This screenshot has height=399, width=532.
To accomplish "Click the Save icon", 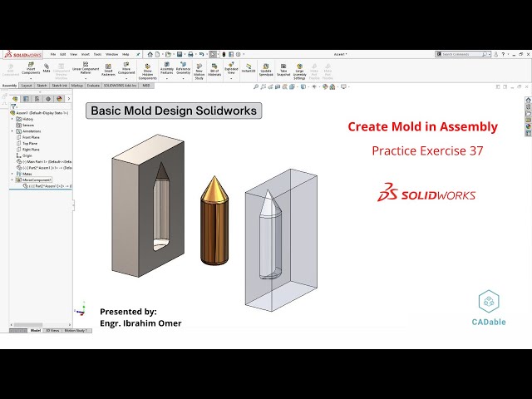I will 180,54.
